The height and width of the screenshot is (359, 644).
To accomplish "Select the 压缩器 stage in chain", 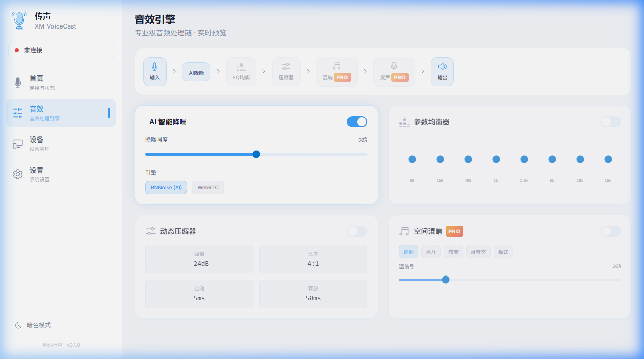I will pos(286,71).
